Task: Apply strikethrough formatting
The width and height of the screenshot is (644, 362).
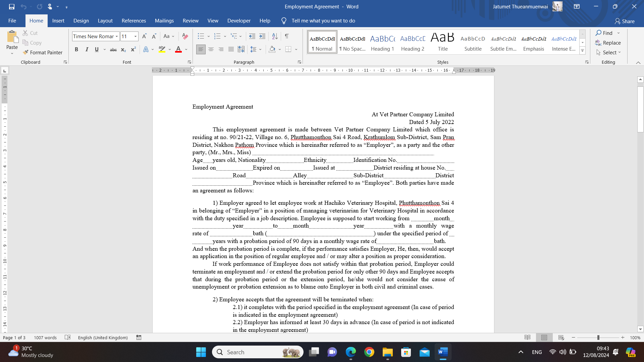Action: point(113,50)
